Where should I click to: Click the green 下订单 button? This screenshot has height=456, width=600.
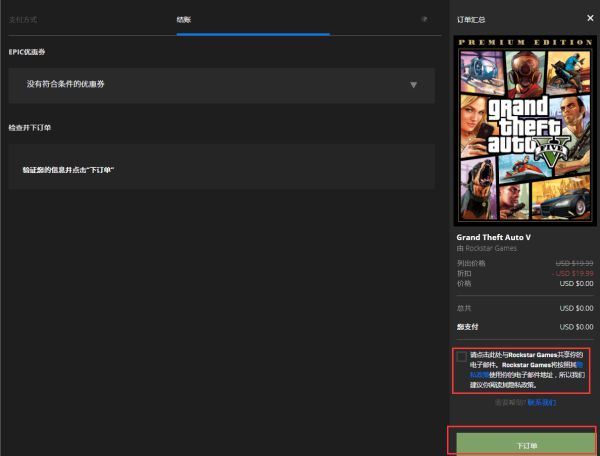(x=525, y=445)
